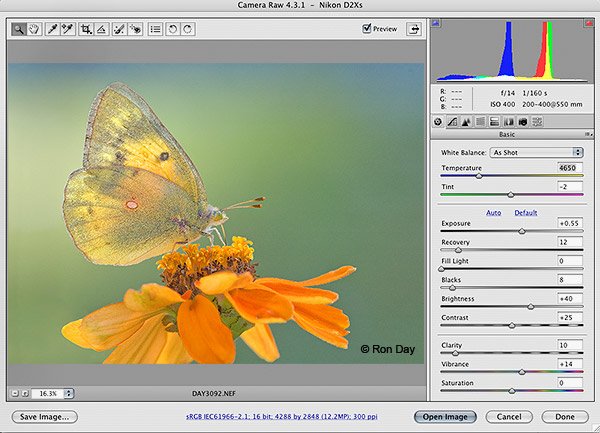Open the Camera Raw preferences dialog
Image resolution: width=600 pixels, height=433 pixels.
tap(155, 30)
